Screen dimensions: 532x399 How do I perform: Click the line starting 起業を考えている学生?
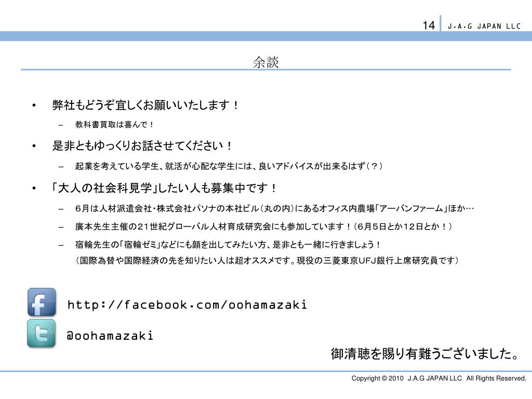tap(229, 166)
